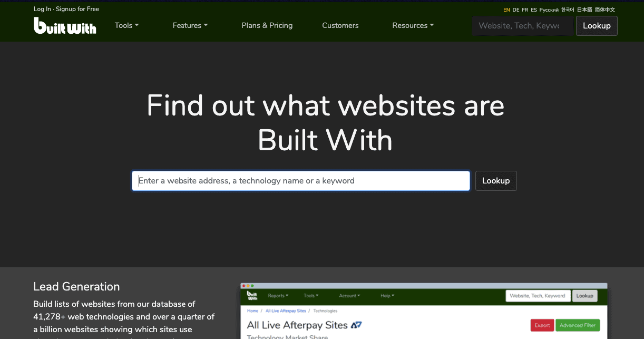This screenshot has width=644, height=339.
Task: Expand the Tools dropdown menu
Action: (x=126, y=25)
